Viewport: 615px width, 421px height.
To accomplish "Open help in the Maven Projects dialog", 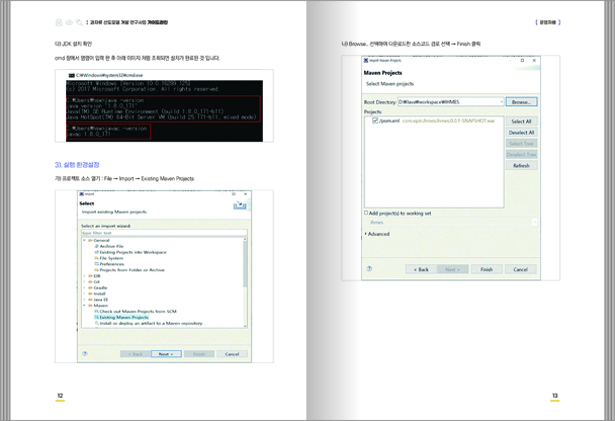I will (369, 269).
